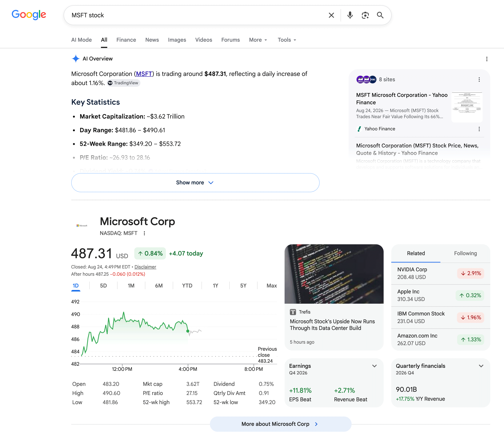Image resolution: width=504 pixels, height=438 pixels.
Task: Open search by image camera icon
Action: [x=365, y=15]
